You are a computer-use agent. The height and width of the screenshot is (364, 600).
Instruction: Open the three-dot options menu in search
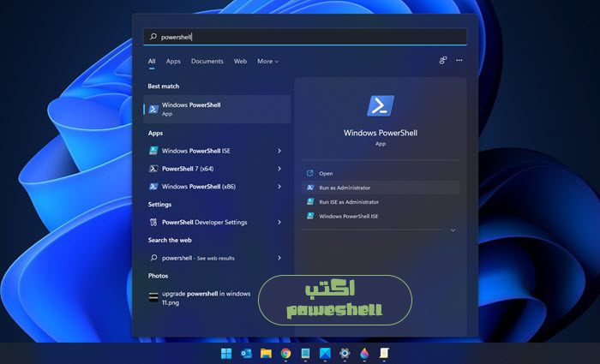[x=459, y=61]
